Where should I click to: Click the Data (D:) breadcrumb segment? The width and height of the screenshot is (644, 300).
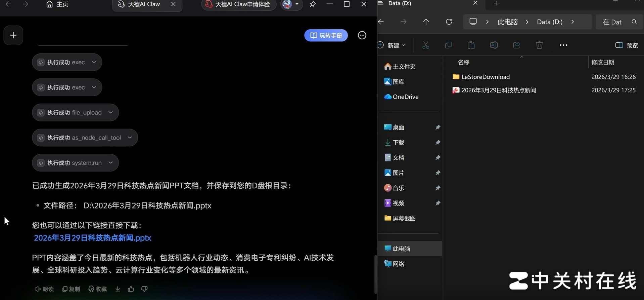[550, 22]
